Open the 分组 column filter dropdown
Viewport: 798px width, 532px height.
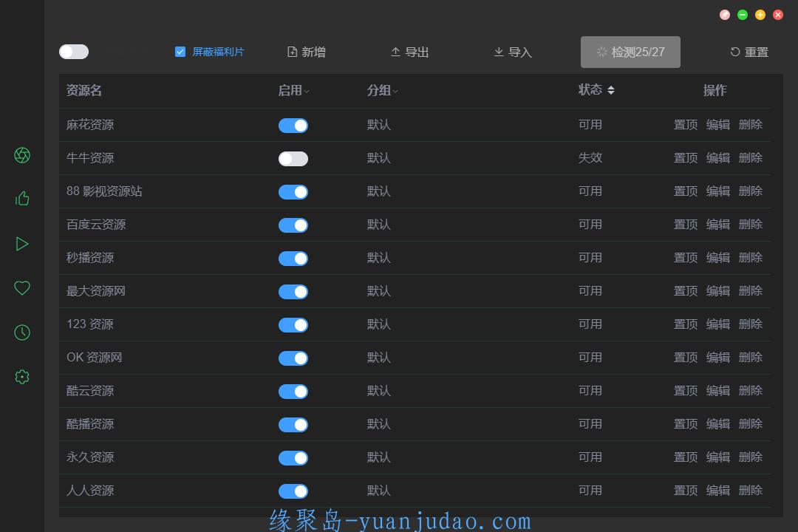point(395,91)
